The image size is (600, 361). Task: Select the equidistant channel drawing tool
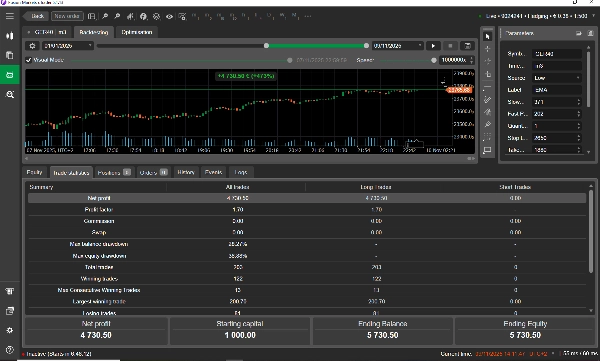(x=487, y=100)
